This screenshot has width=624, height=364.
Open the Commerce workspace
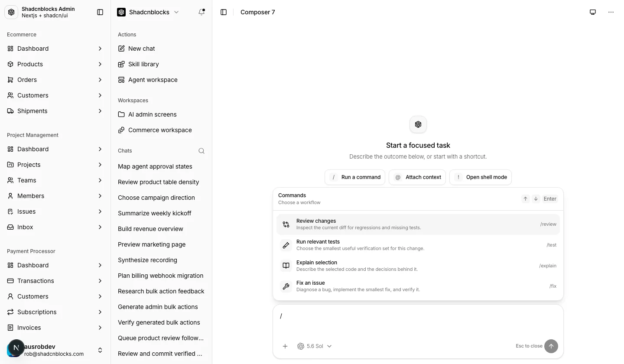click(161, 130)
